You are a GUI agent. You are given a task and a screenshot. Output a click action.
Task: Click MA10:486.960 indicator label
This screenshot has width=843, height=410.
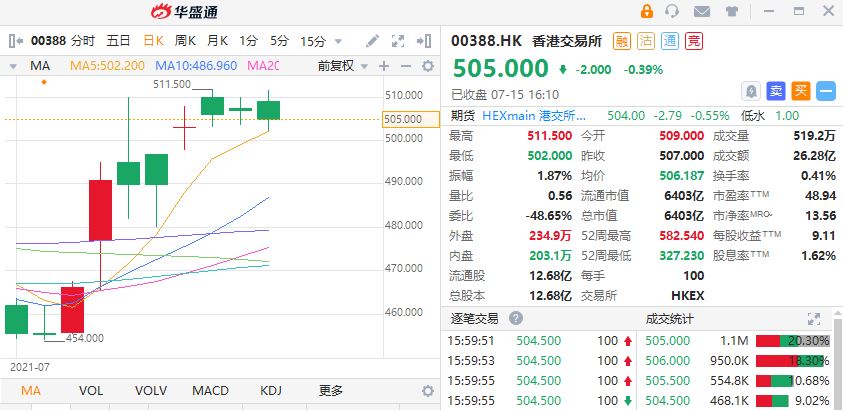(x=196, y=66)
